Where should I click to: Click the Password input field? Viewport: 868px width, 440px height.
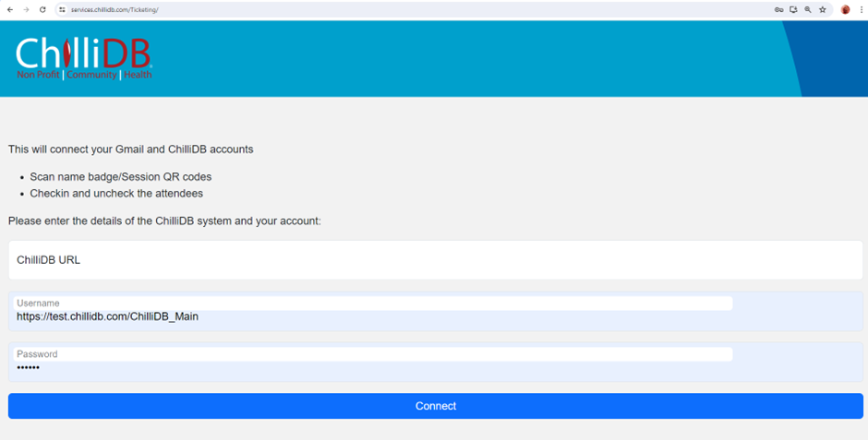436,363
